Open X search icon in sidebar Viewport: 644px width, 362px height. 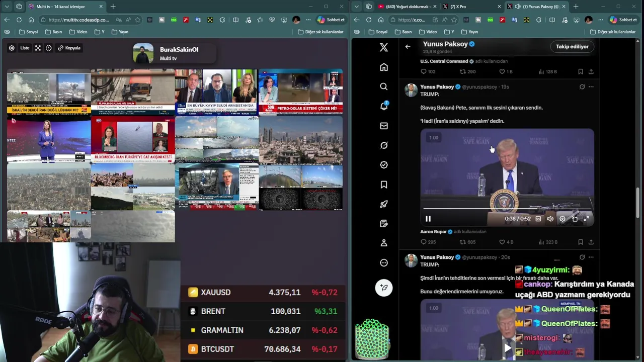click(x=384, y=86)
